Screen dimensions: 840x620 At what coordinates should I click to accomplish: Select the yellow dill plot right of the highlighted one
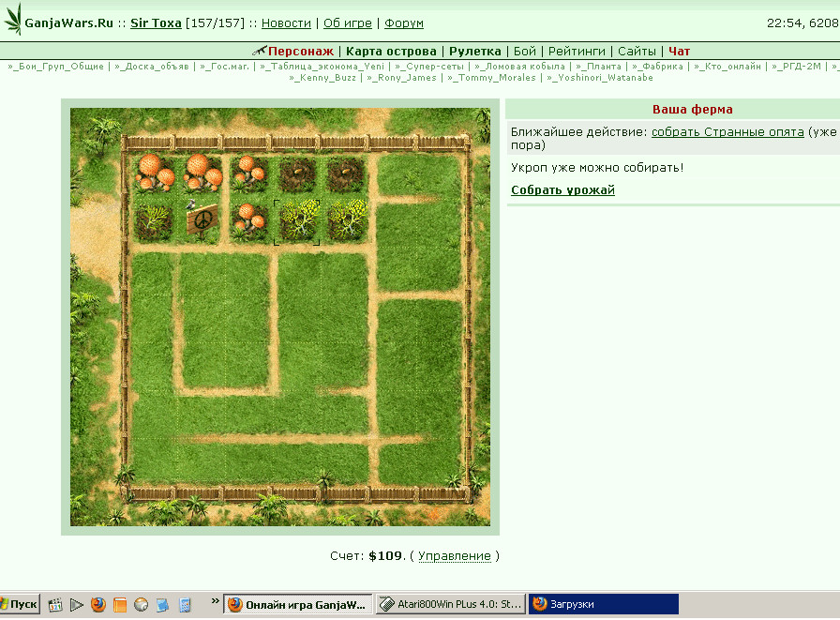pos(347,219)
